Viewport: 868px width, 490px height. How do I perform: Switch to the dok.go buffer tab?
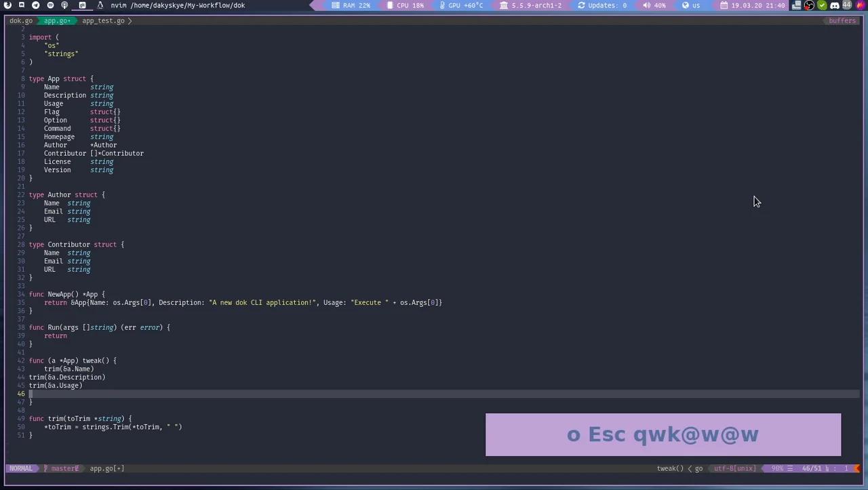(20, 20)
